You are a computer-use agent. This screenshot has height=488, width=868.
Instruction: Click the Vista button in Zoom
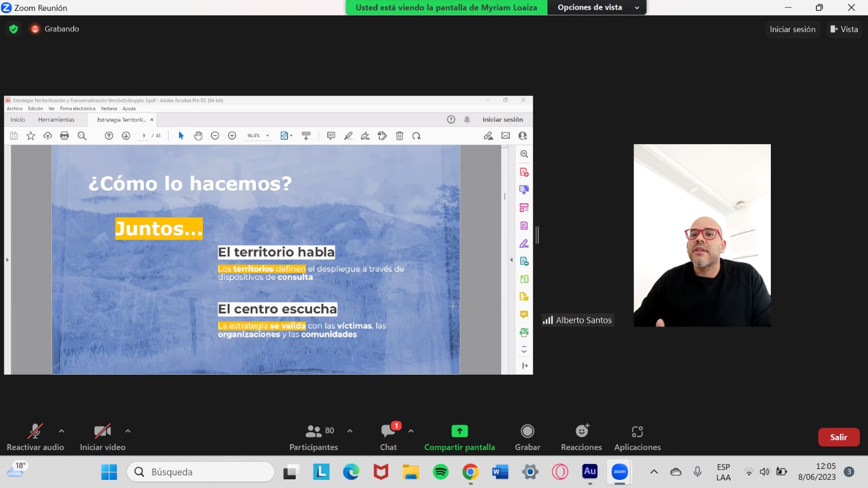pyautogui.click(x=844, y=29)
